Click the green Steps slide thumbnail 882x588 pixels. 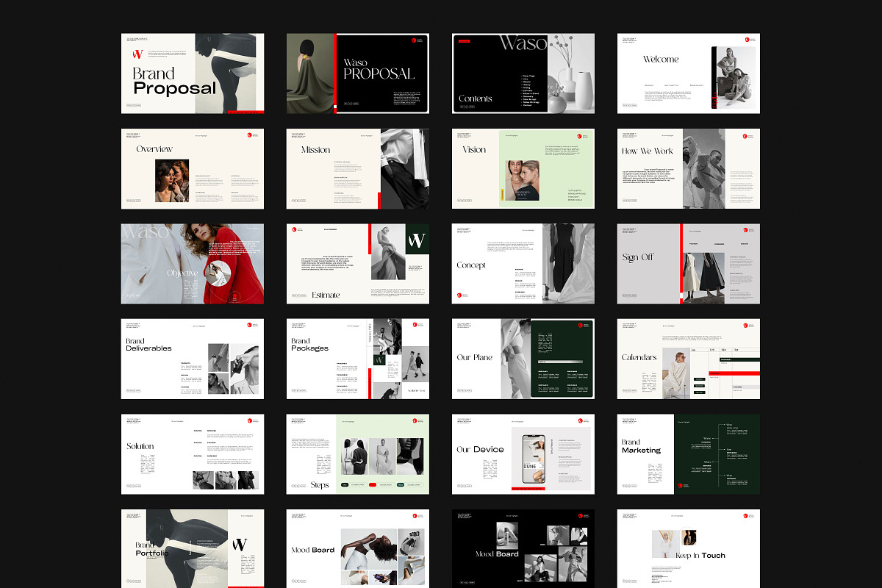click(358, 454)
